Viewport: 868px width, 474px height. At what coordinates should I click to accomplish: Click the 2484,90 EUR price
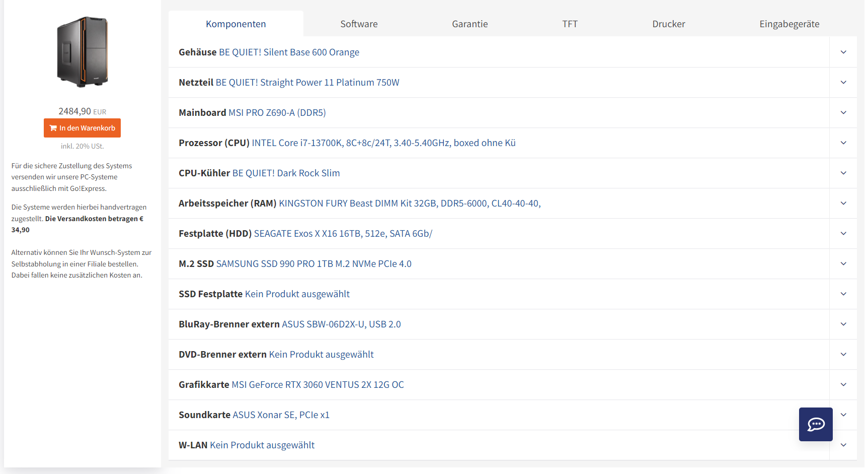83,111
